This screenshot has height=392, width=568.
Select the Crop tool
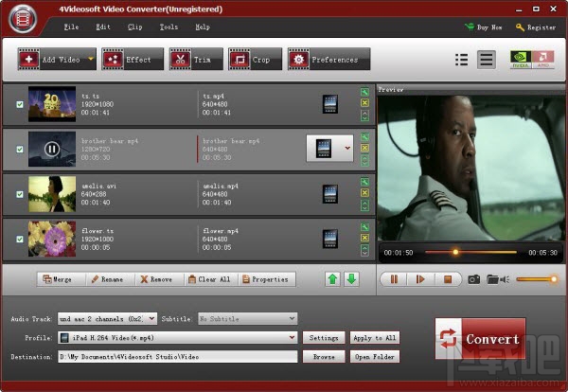coord(255,59)
